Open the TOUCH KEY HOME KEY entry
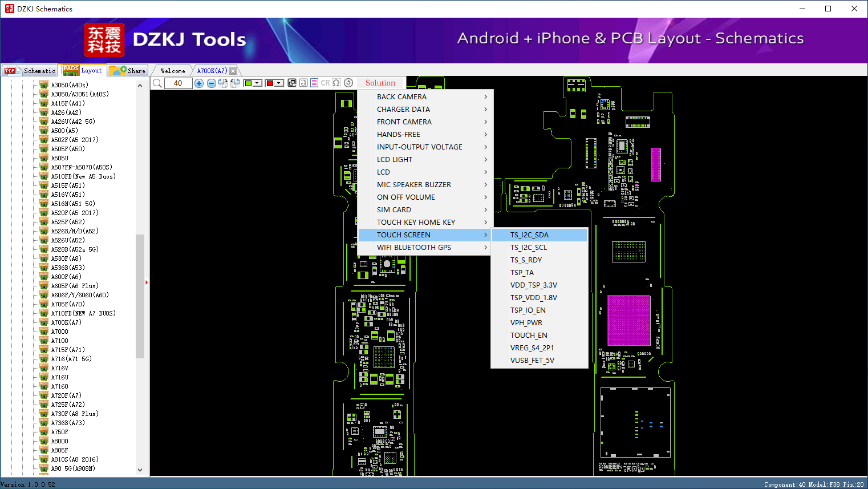Image resolution: width=868 pixels, height=489 pixels. tap(424, 223)
